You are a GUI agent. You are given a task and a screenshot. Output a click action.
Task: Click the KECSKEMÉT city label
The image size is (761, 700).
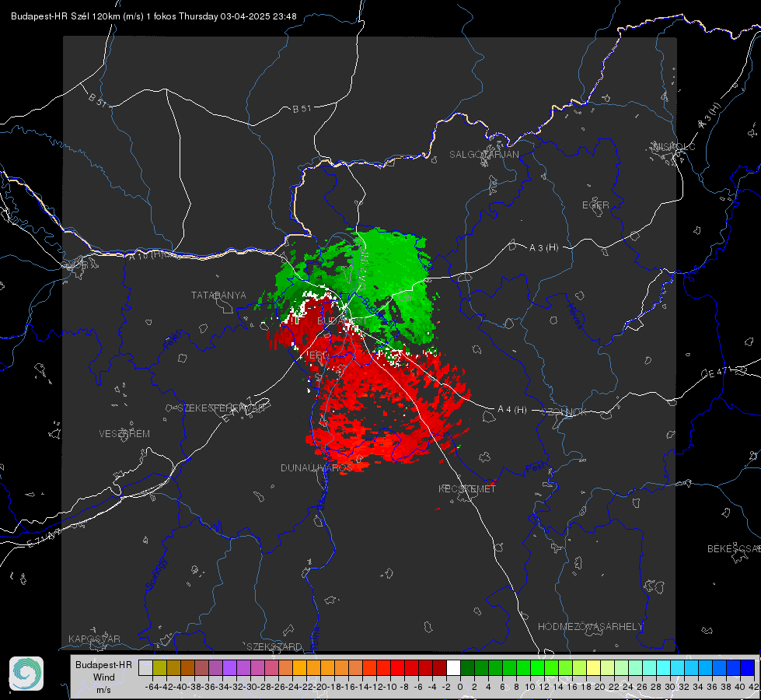[467, 488]
